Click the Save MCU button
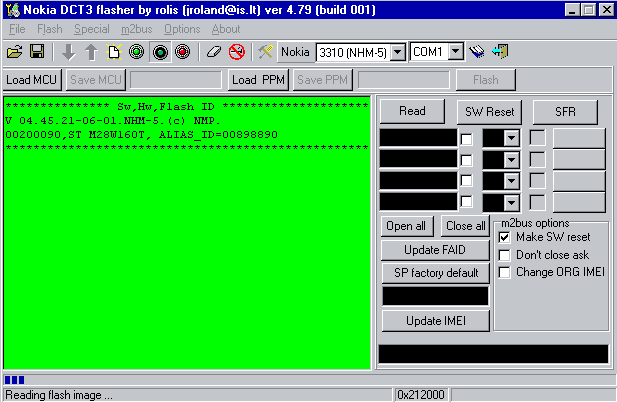 [x=96, y=80]
